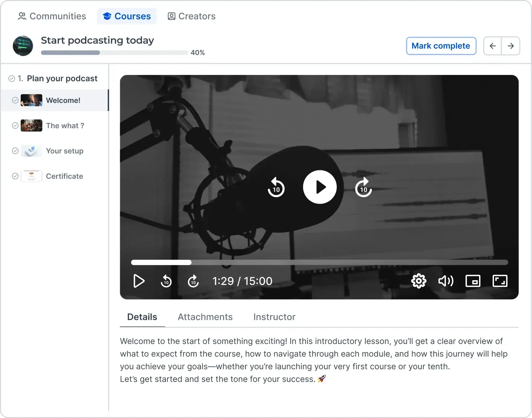Click the course avatar thumbnail
This screenshot has height=418, width=532.
click(x=23, y=46)
